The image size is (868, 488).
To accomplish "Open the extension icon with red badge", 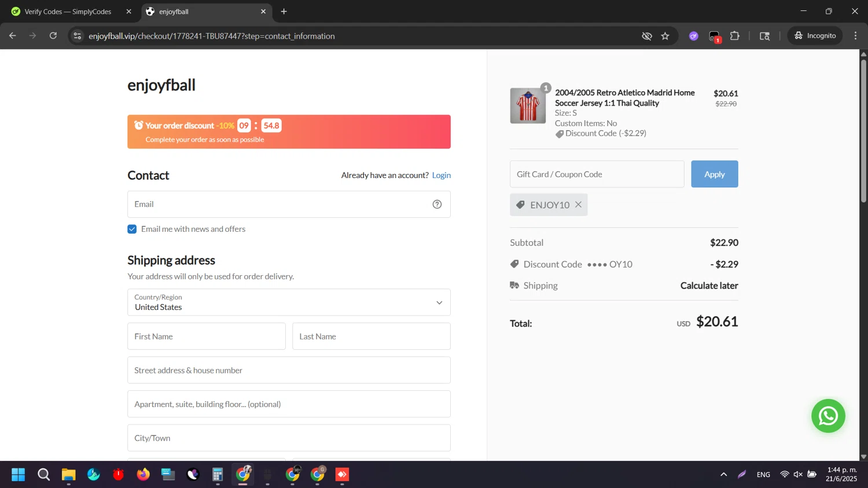I will coord(715,36).
